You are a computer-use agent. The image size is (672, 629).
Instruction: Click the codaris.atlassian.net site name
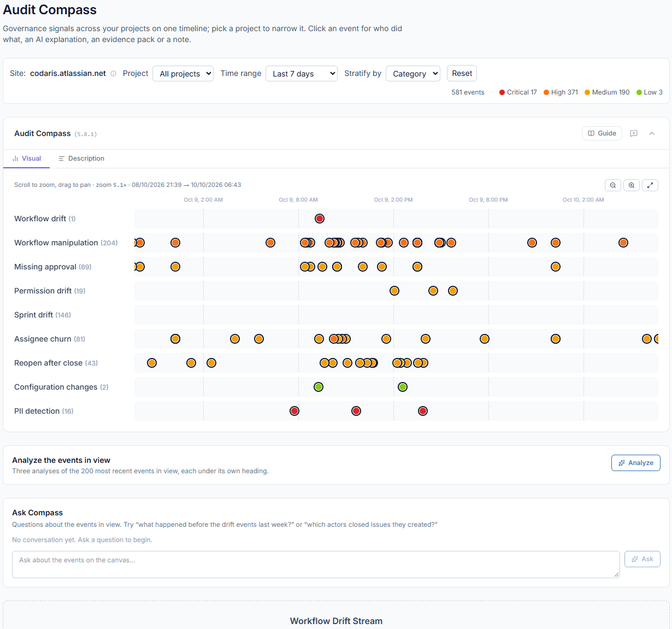68,73
